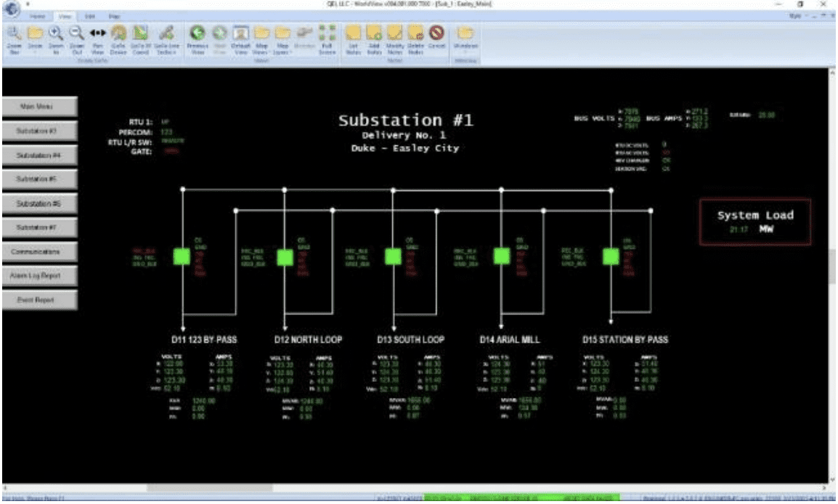This screenshot has width=838, height=504.
Task: Expand the Zoom folder dropdown
Action: pos(36,39)
